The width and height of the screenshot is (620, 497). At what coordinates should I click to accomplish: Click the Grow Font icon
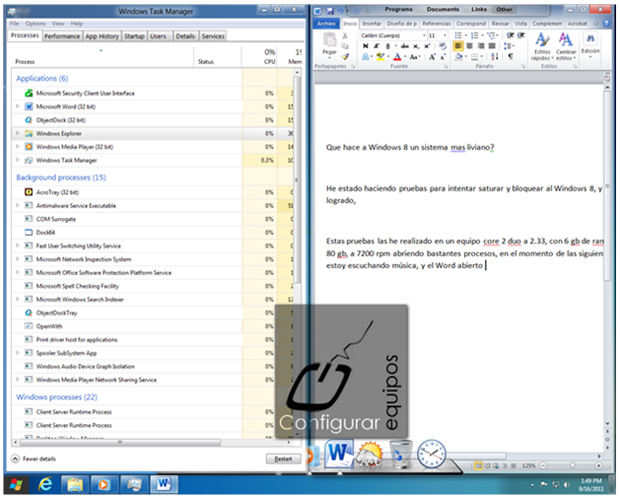[x=432, y=57]
